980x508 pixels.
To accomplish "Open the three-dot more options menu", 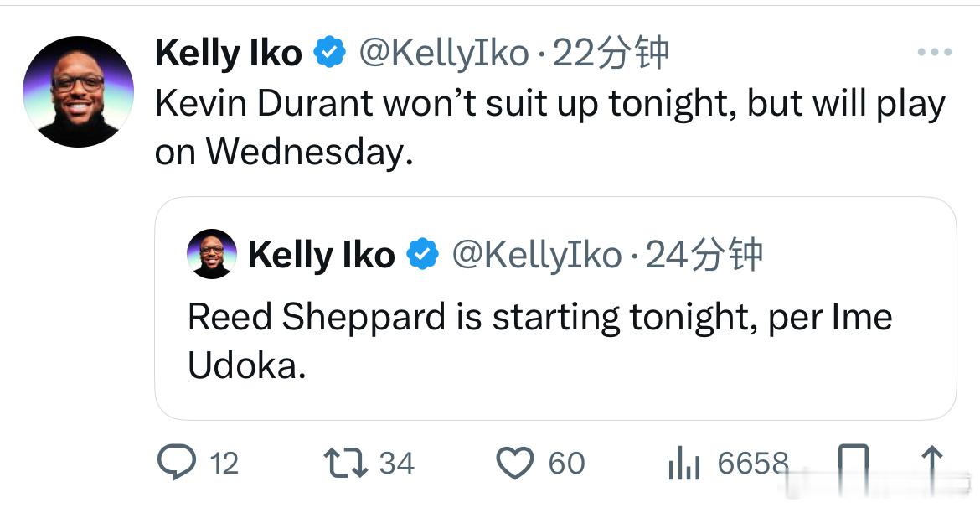I will (x=935, y=52).
